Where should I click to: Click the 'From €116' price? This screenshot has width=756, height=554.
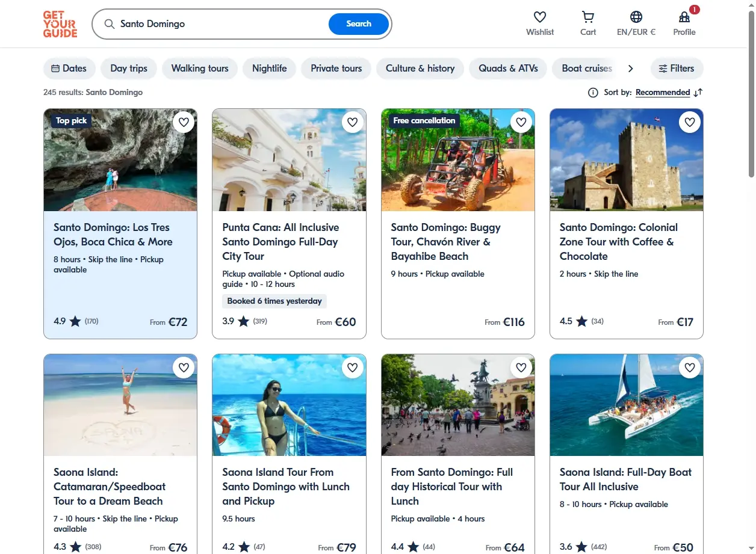[504, 322]
